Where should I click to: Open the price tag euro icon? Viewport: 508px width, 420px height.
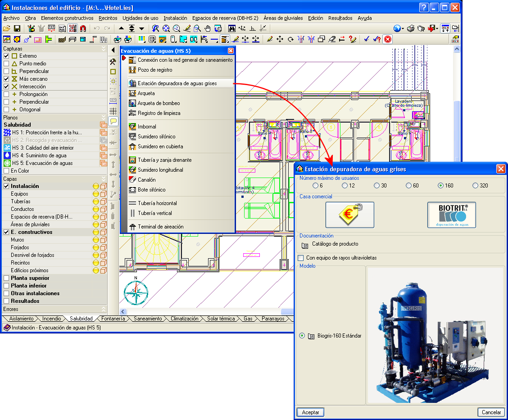[349, 215]
